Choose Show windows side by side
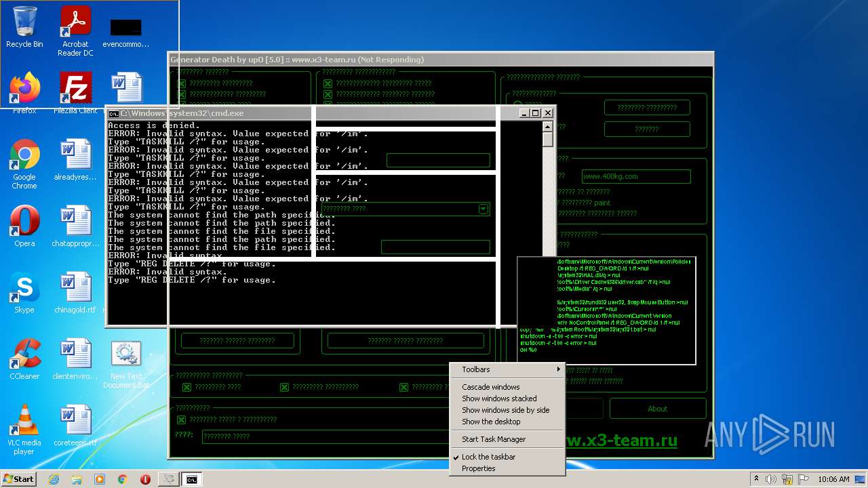Screen dimensions: 868x488 point(505,410)
